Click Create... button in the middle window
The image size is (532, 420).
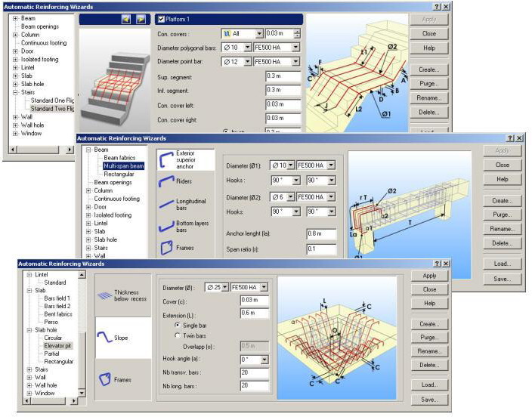pos(502,200)
